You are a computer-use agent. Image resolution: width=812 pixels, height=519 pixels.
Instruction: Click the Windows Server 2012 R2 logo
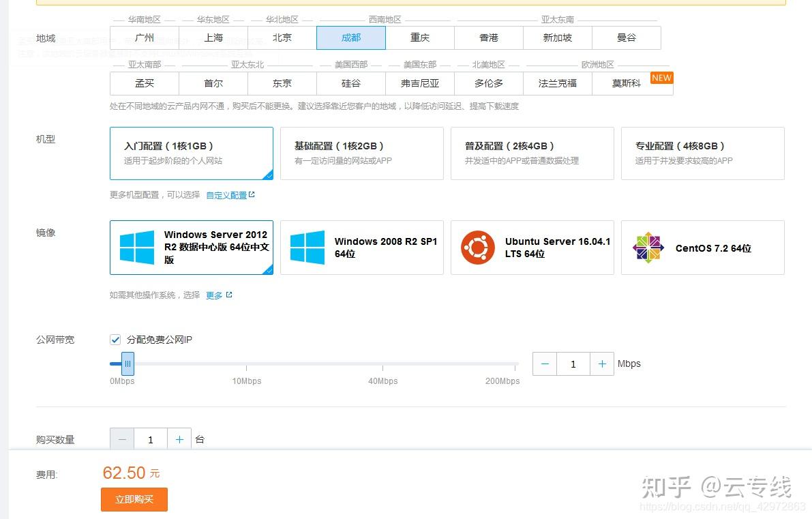136,248
